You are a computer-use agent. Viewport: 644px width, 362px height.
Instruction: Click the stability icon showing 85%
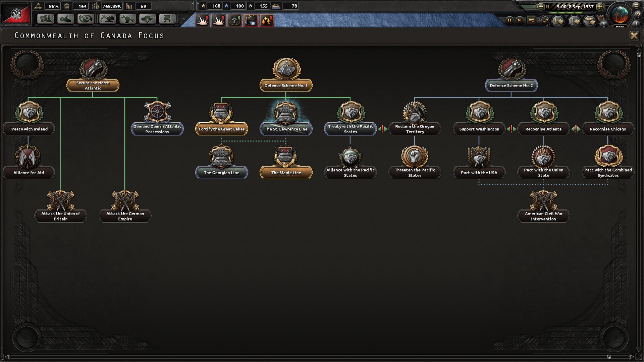[38, 6]
